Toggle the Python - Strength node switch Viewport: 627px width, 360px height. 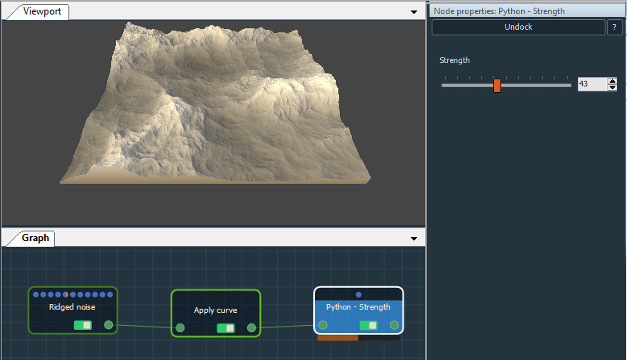pyautogui.click(x=369, y=326)
